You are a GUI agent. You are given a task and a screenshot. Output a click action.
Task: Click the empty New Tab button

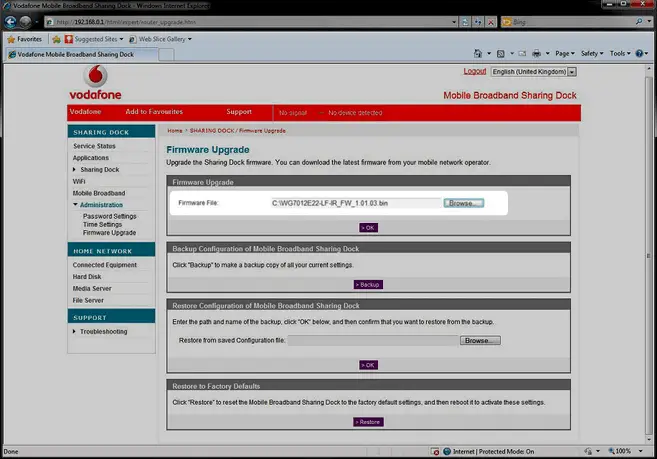click(166, 55)
